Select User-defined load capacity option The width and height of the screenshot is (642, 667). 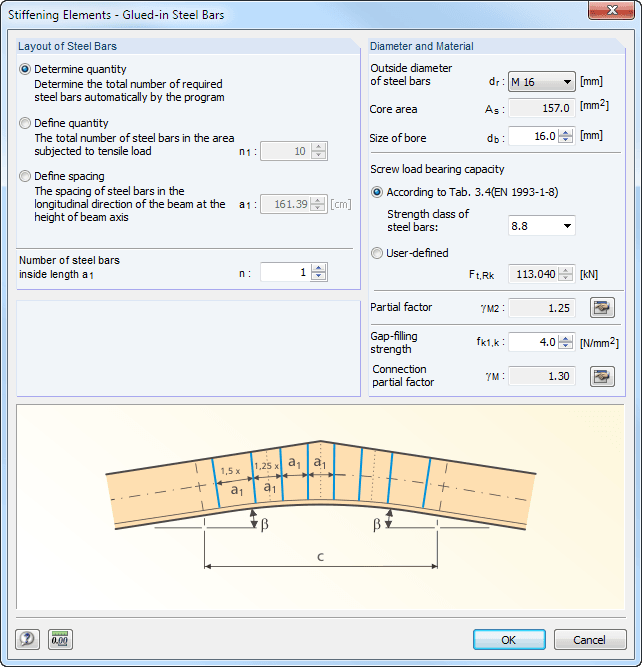click(377, 253)
